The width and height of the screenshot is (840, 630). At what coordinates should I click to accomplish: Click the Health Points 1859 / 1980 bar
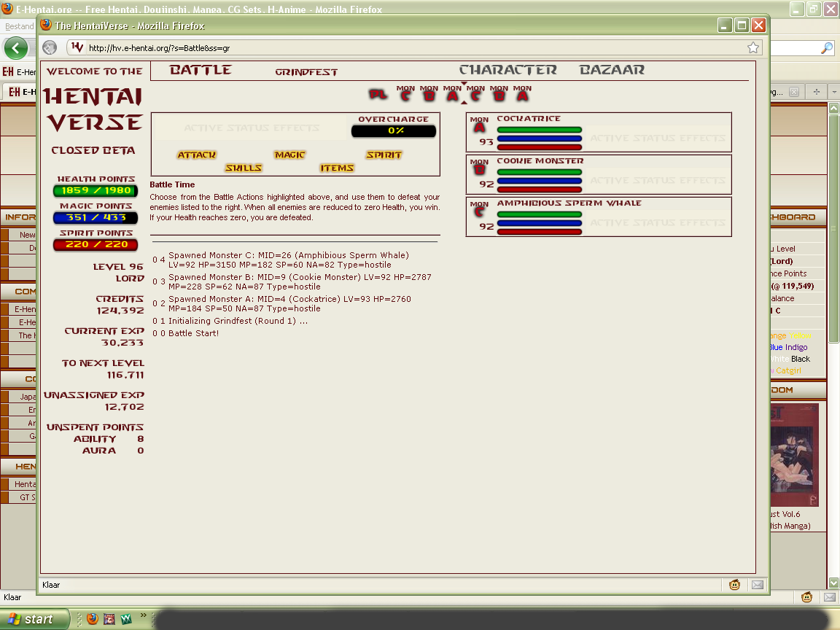click(x=96, y=191)
